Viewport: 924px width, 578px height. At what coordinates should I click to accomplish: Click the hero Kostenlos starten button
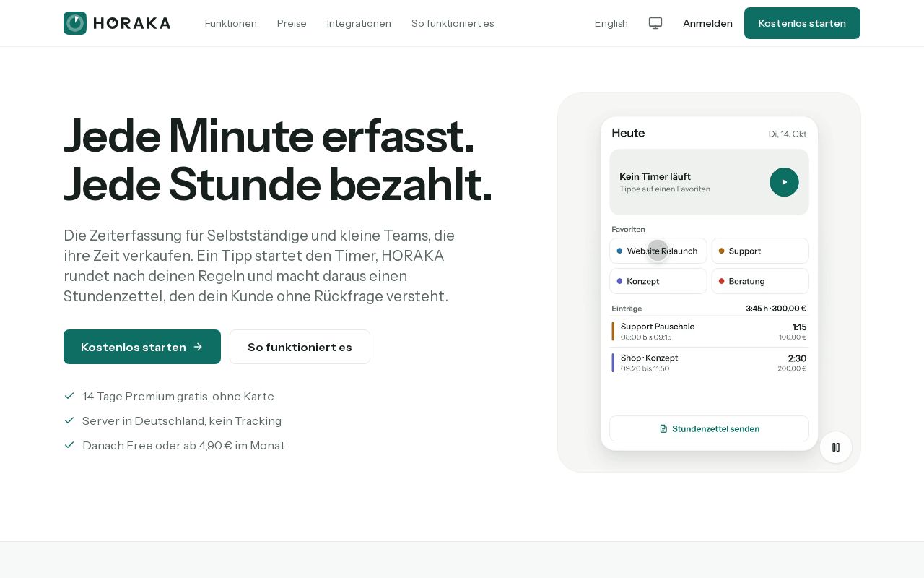(x=142, y=347)
